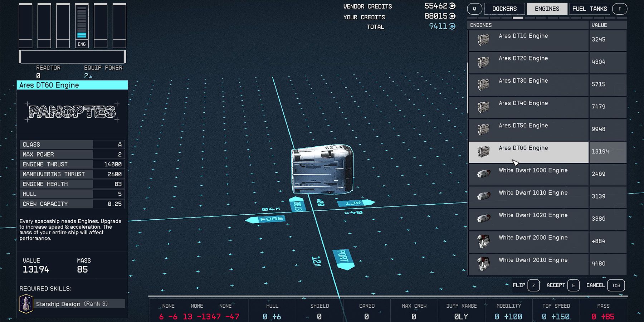Click the FORE direction arrow marker
The height and width of the screenshot is (322, 644).
tap(265, 219)
